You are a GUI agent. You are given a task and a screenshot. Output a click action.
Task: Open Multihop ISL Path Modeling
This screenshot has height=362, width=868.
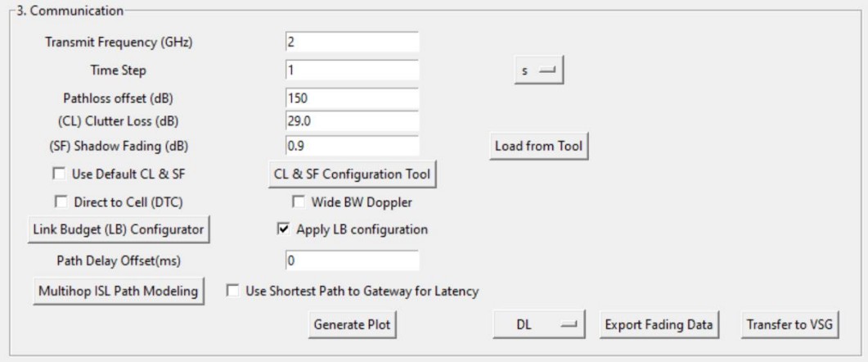click(119, 291)
